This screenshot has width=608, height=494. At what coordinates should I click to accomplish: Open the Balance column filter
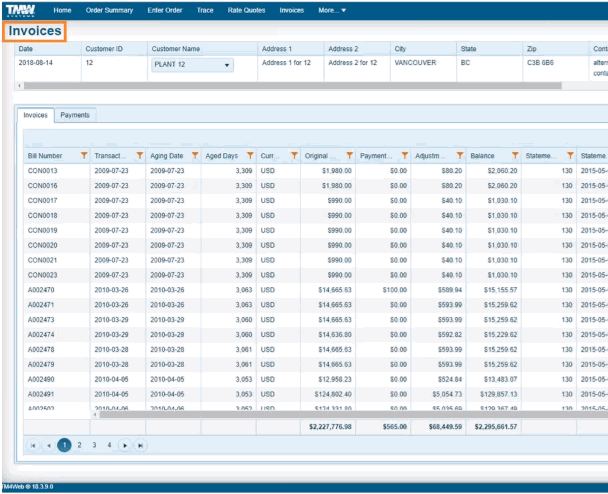click(x=514, y=155)
